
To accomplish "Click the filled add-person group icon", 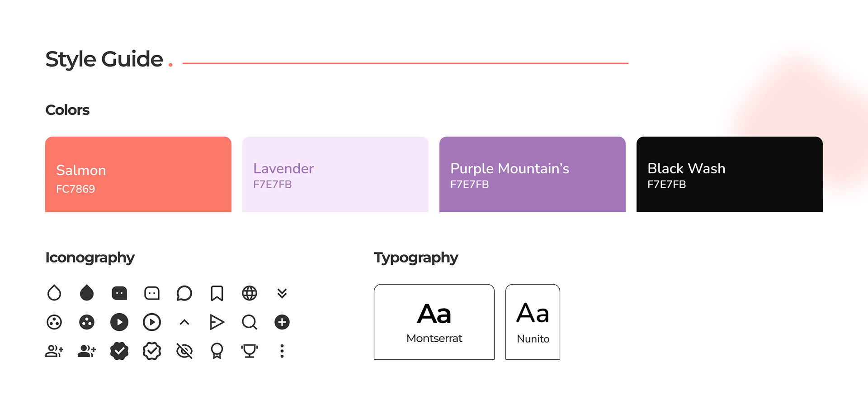I will click(87, 351).
